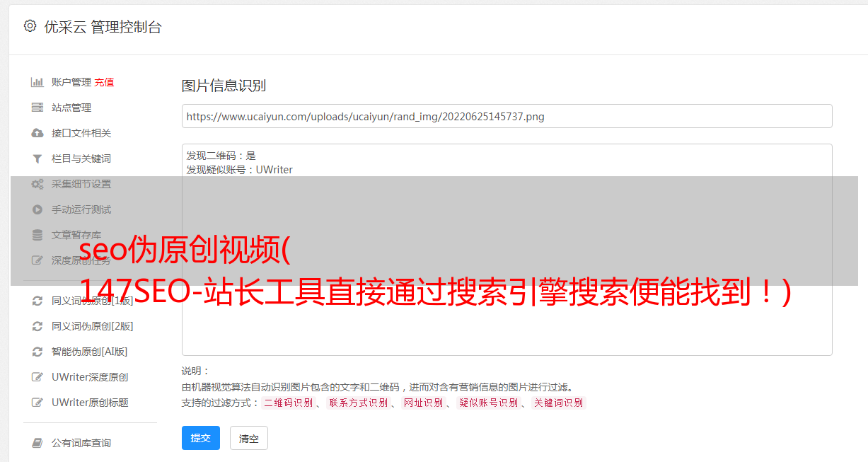This screenshot has width=868, height=462.
Task: Click the 网址识别 tag
Action: point(423,403)
